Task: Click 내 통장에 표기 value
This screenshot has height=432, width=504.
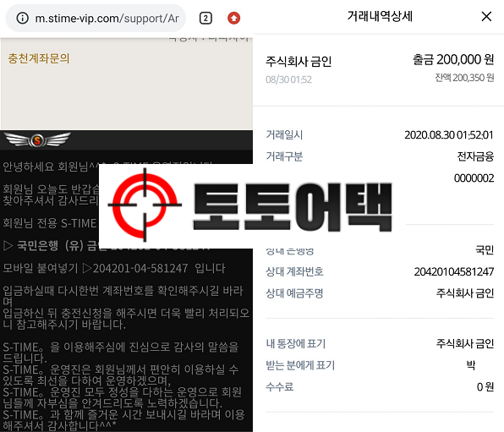Action: click(x=465, y=343)
